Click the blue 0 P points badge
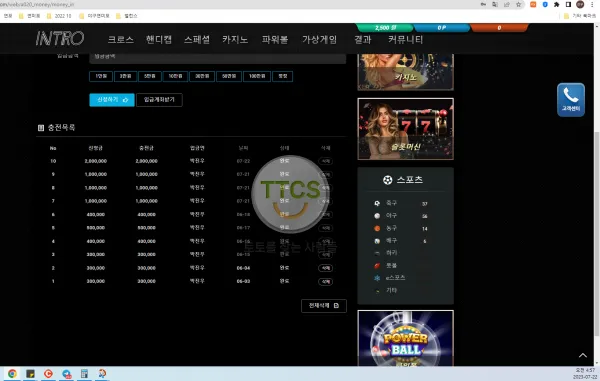Viewport: 600px width, 381px height. point(442,28)
